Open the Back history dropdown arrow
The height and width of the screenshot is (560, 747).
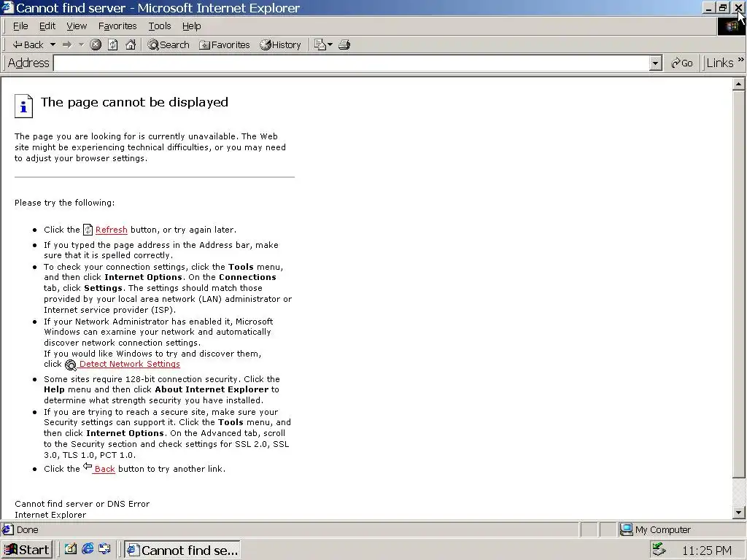(x=53, y=44)
